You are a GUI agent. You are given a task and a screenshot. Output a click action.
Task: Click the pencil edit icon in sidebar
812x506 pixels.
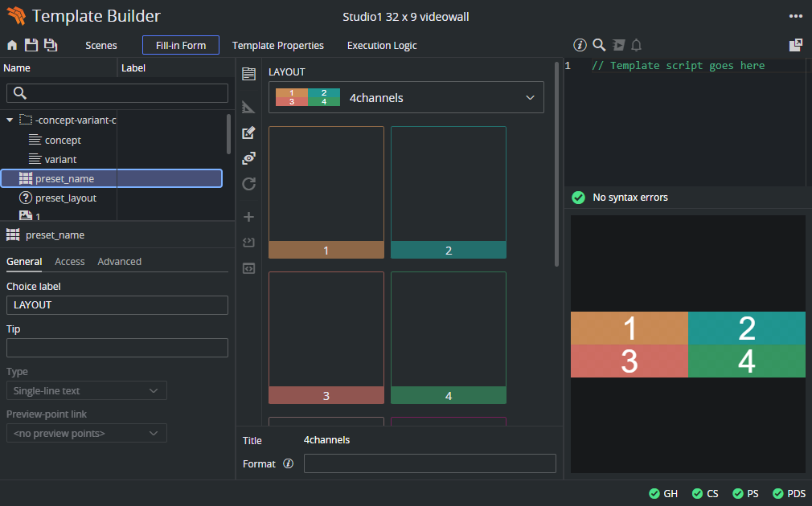(x=248, y=133)
